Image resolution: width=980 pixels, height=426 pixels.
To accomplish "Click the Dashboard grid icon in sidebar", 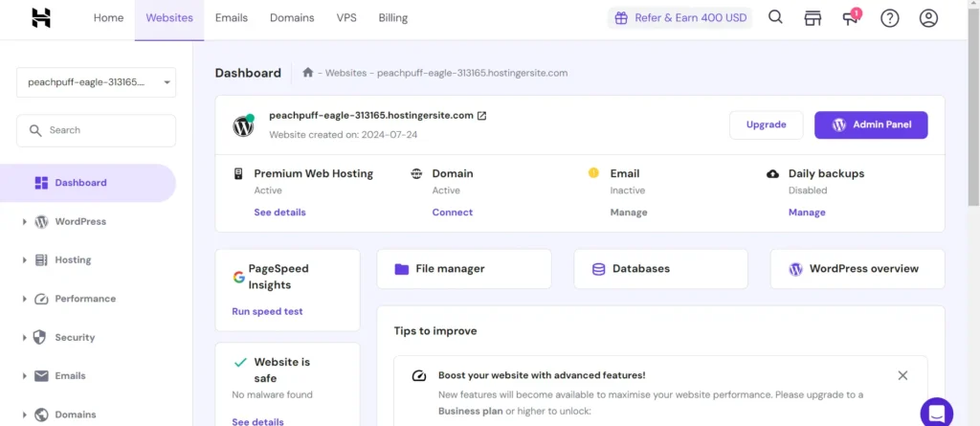I will (x=41, y=183).
